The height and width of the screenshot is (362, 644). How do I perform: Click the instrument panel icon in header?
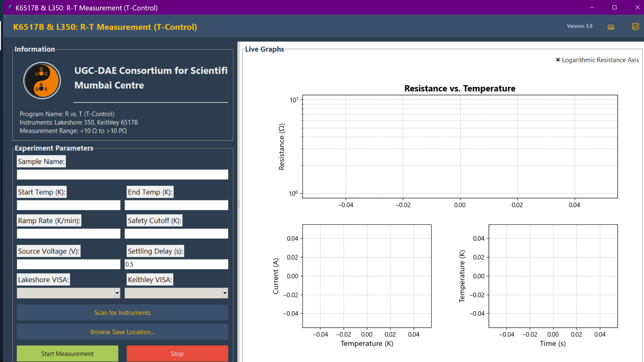[x=611, y=27]
